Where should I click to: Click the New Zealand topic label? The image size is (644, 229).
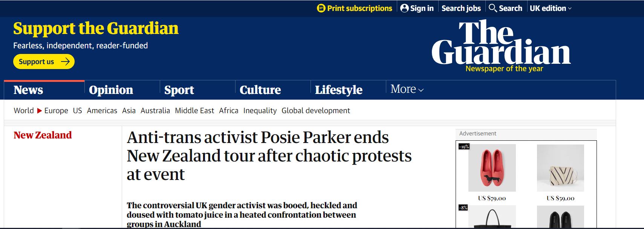coord(43,135)
